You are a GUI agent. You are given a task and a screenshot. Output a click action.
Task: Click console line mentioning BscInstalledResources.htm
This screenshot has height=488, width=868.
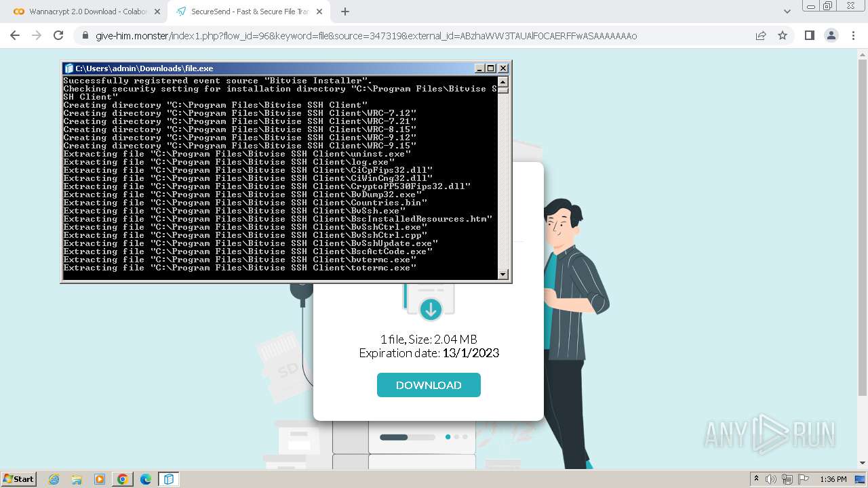[278, 219]
